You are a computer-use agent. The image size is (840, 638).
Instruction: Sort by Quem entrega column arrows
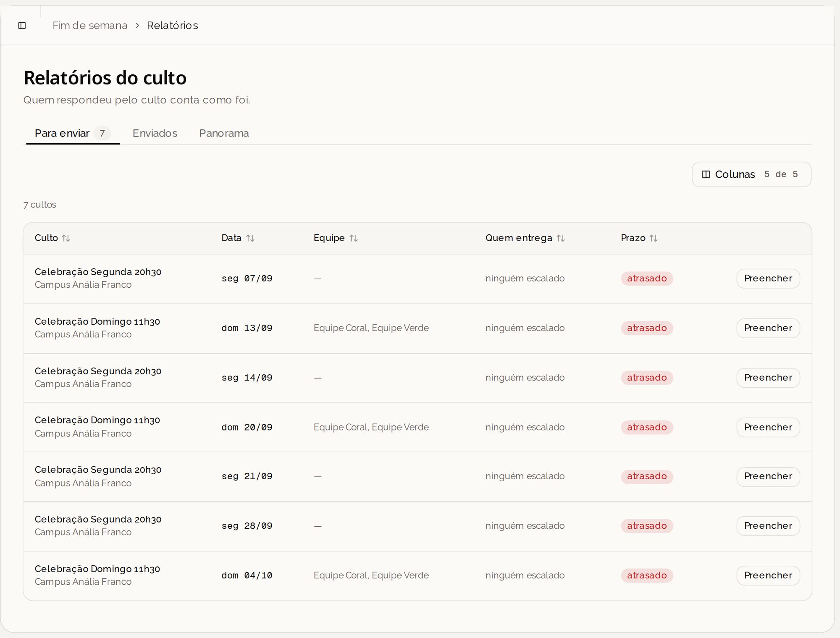[x=561, y=238]
